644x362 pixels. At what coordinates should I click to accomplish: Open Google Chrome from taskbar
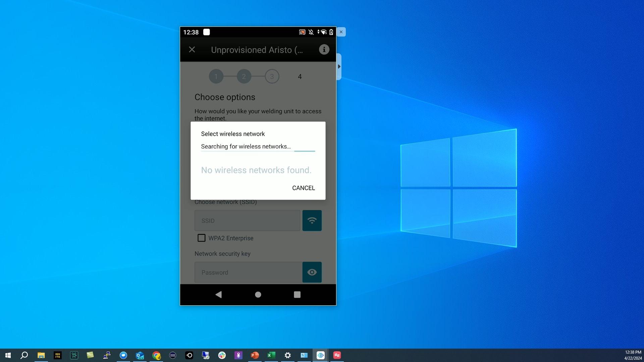(x=156, y=355)
